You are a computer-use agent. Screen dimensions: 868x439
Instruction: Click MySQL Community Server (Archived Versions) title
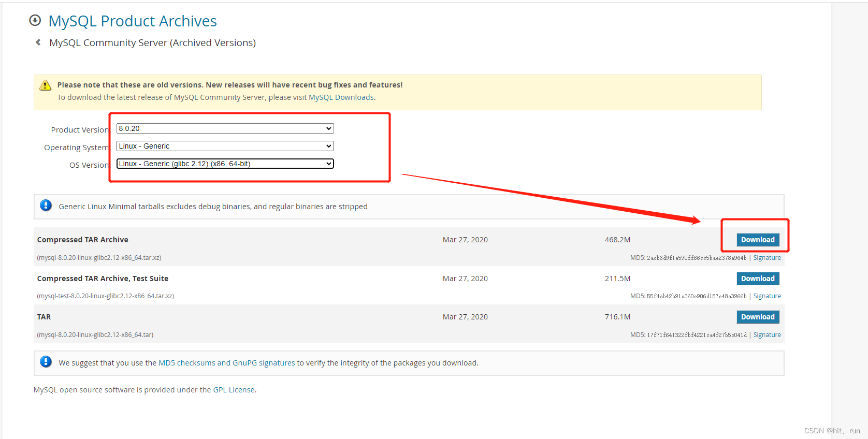coord(152,43)
